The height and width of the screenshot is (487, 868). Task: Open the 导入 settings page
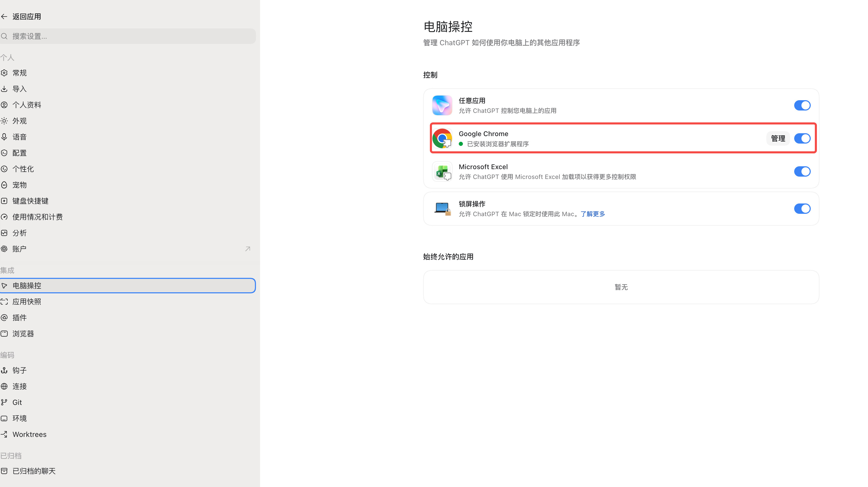[128, 89]
